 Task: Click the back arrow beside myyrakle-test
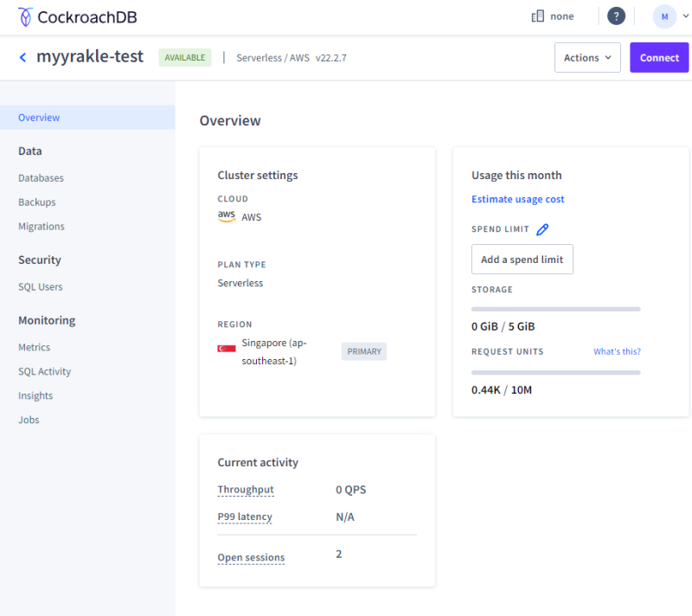pyautogui.click(x=22, y=57)
